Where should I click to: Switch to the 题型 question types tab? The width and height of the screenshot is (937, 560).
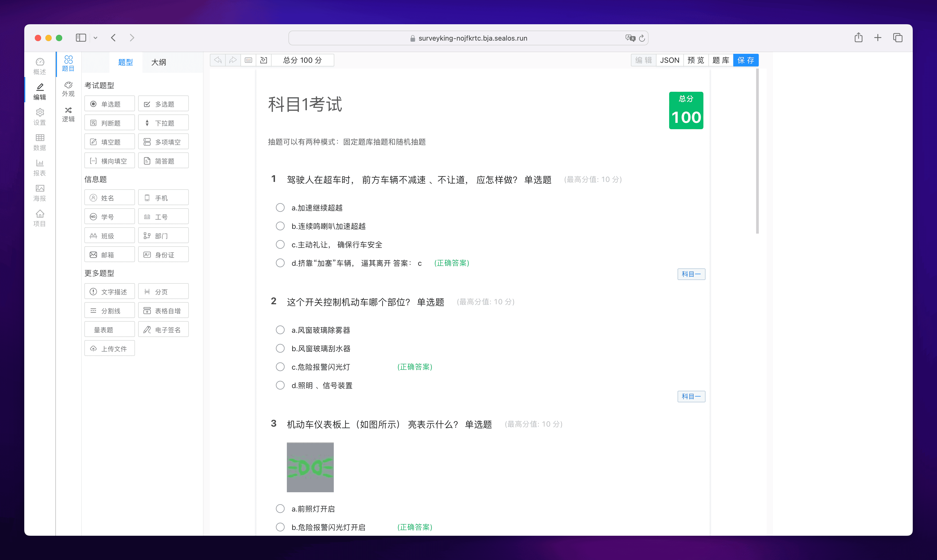point(125,62)
